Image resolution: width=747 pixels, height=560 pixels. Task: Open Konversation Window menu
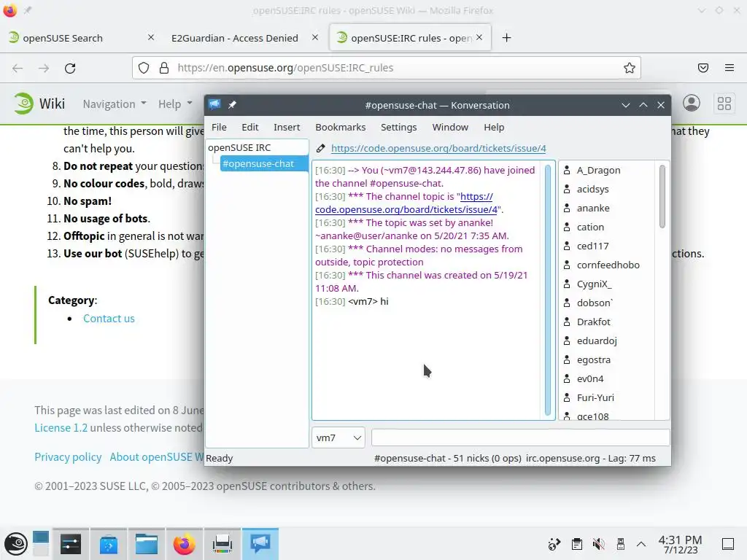pos(450,127)
